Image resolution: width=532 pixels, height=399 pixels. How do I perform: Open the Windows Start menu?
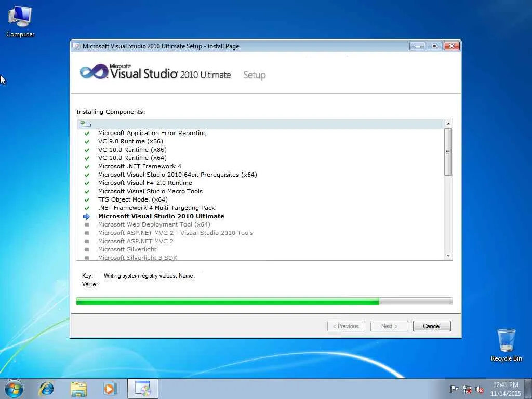pos(14,389)
